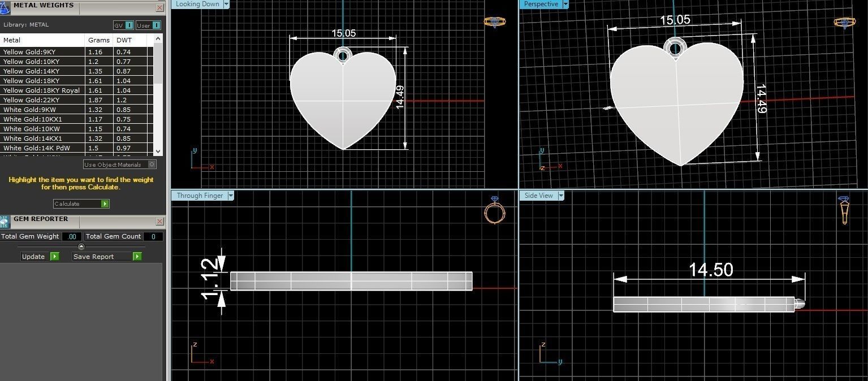Click the 14.50 dimension in Side View
This screenshot has width=868, height=381.
(x=711, y=270)
